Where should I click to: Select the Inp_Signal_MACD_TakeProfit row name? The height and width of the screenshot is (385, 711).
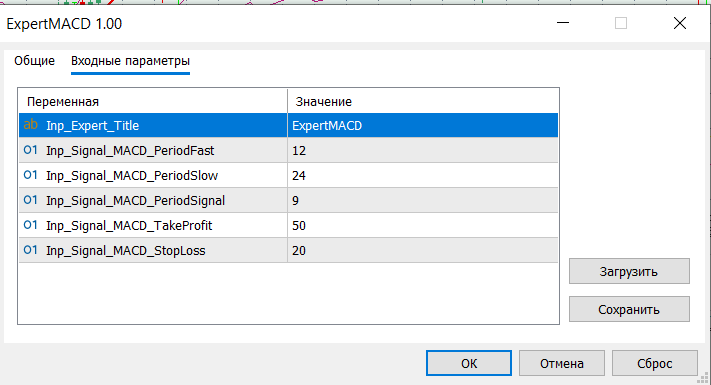(129, 225)
